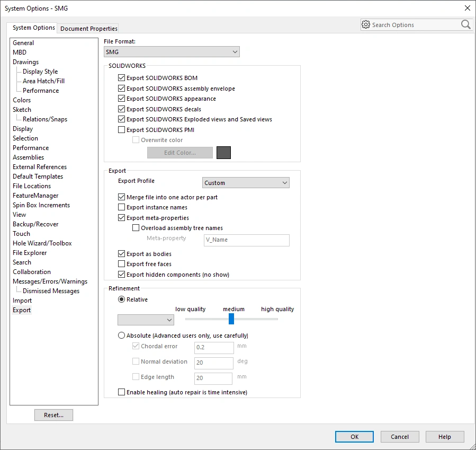
Task: Click the refinement quality slider handle
Action: click(x=231, y=319)
